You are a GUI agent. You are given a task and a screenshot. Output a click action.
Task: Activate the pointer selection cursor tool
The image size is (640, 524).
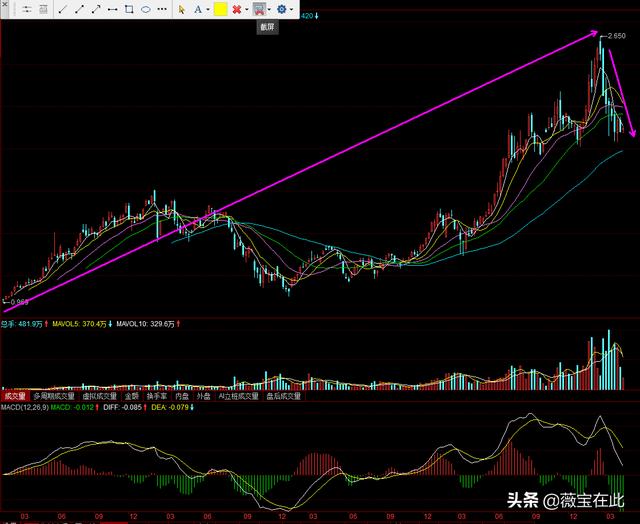[x=182, y=9]
